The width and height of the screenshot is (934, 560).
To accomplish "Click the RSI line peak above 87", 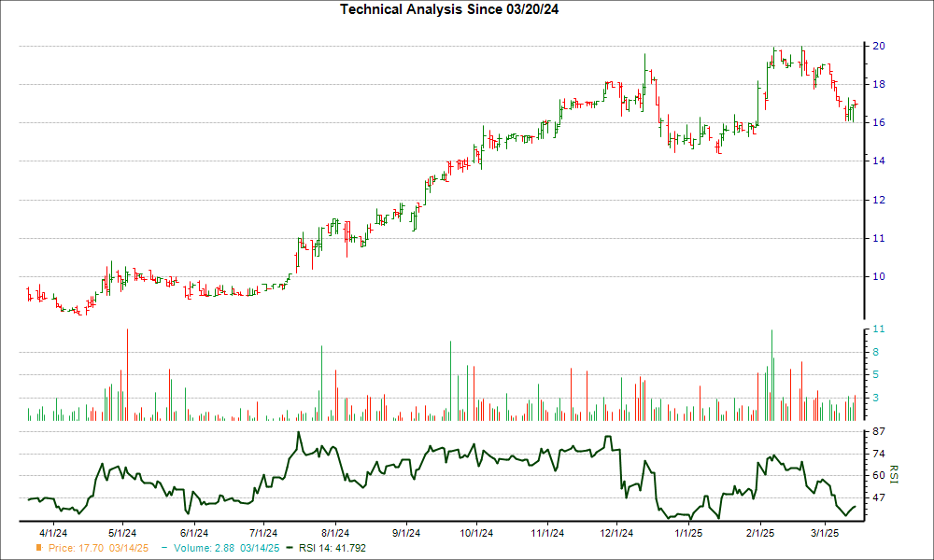I will [298, 432].
